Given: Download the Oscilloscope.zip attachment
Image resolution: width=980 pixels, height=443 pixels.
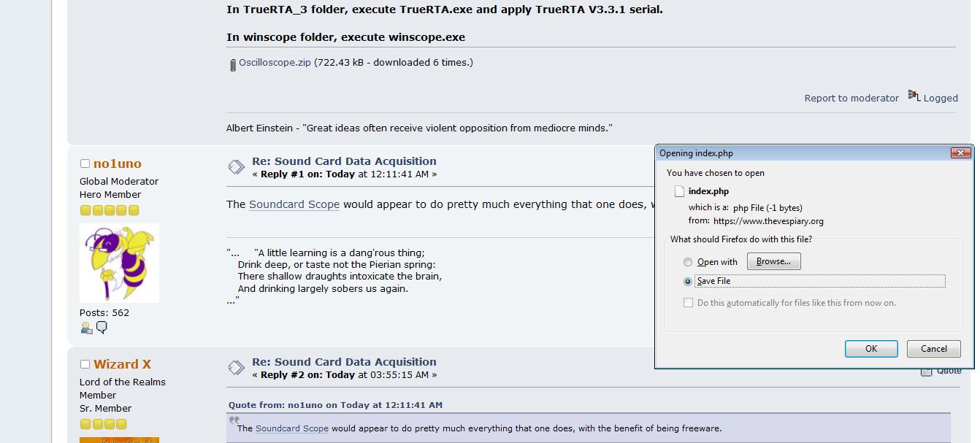Looking at the screenshot, I should coord(275,63).
